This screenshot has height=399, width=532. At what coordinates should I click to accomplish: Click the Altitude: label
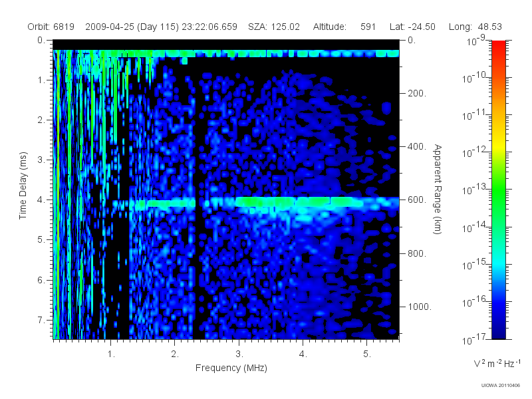(329, 27)
